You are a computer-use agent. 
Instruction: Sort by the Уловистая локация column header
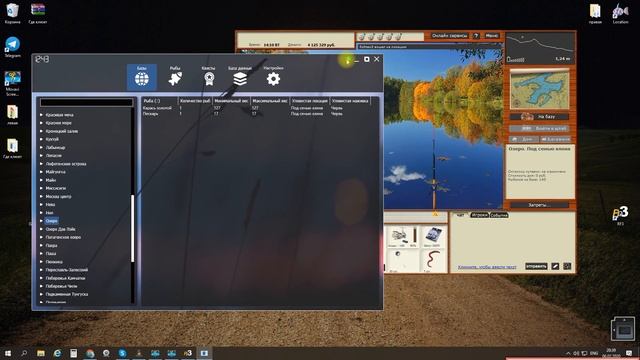309,101
